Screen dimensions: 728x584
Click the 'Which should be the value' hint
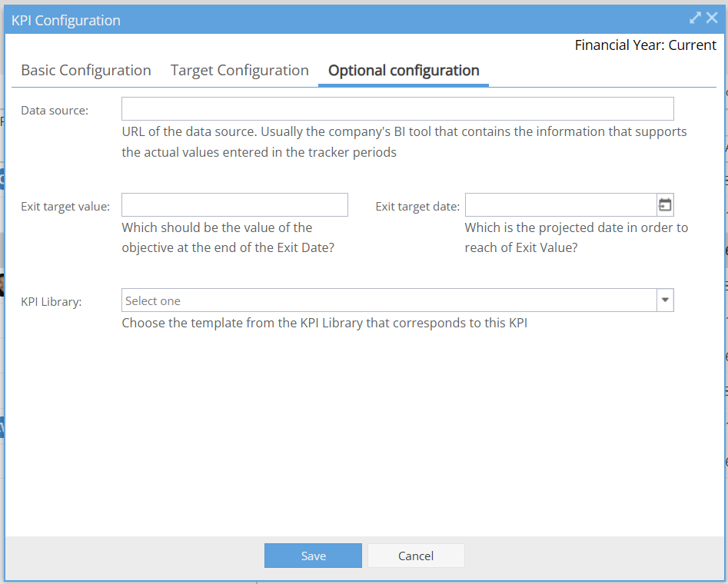(228, 237)
